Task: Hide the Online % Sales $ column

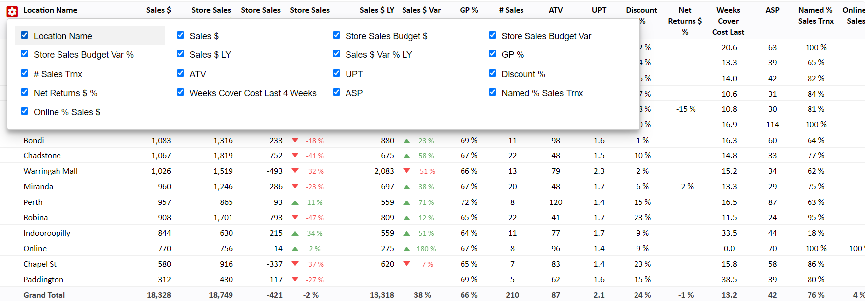Action: click(x=25, y=111)
